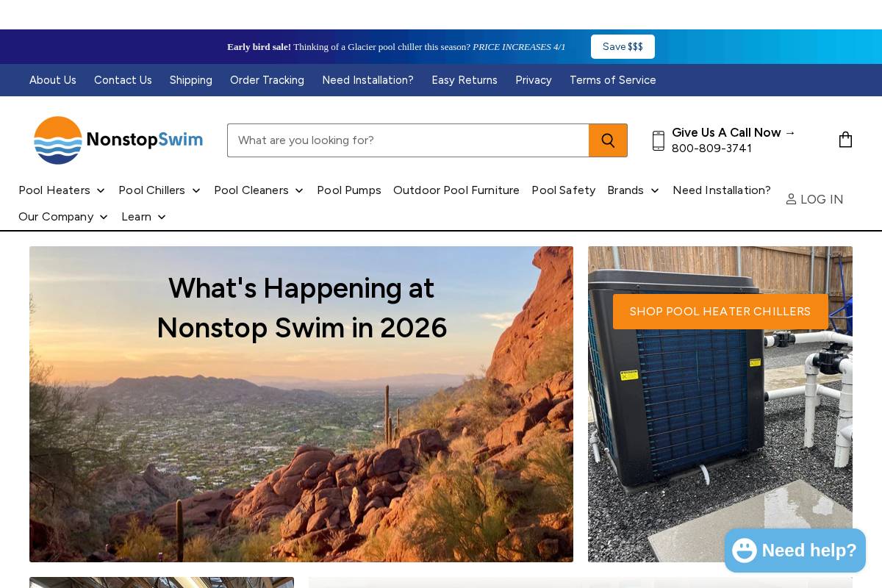Expand the Learn menu
Image resolution: width=882 pixels, height=588 pixels.
pyautogui.click(x=143, y=217)
